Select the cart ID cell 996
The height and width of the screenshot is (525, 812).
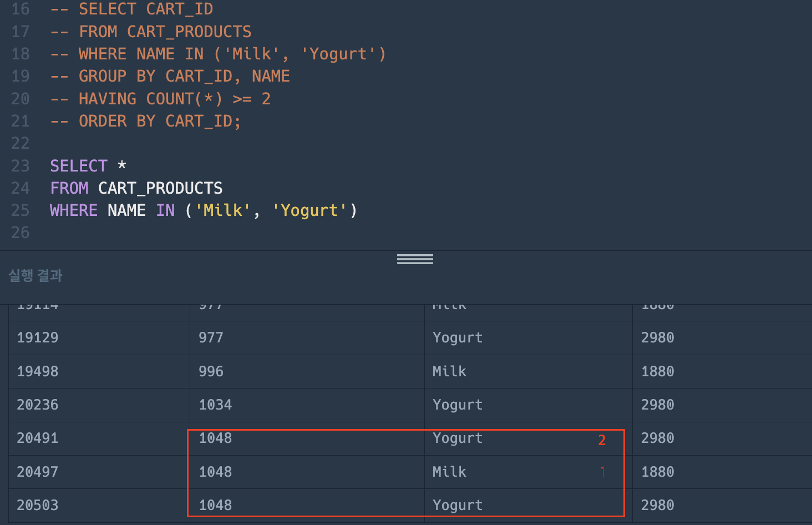point(211,371)
